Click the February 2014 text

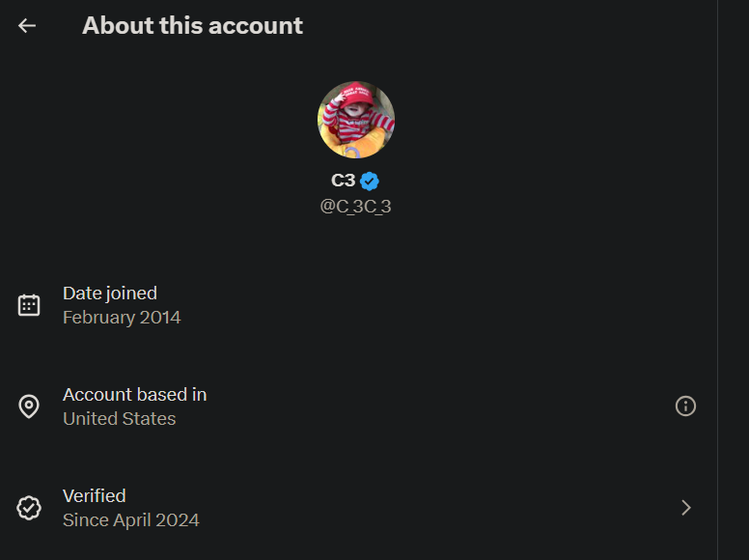(122, 318)
